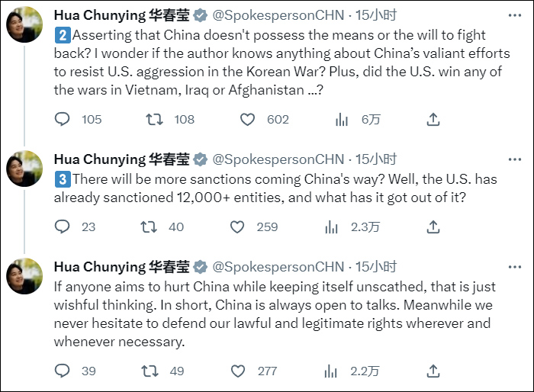The width and height of the screenshot is (534, 392).
Task: Share the Korean War tweet
Action: 433,119
